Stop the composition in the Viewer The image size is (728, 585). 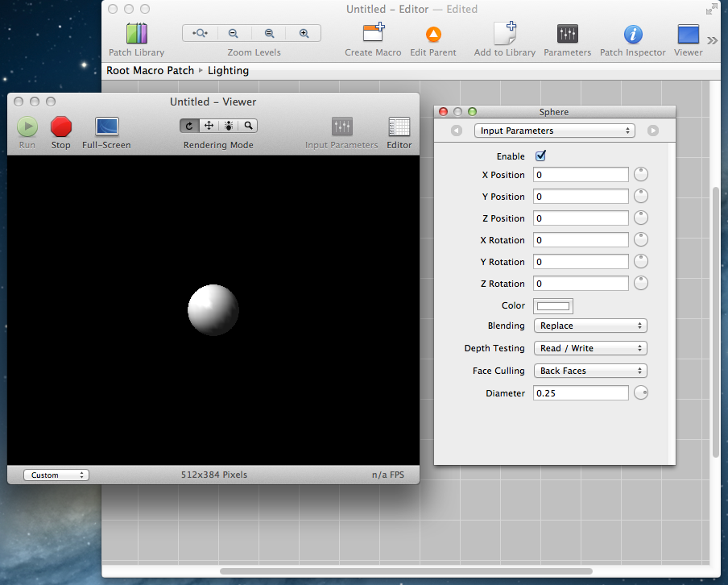click(61, 127)
